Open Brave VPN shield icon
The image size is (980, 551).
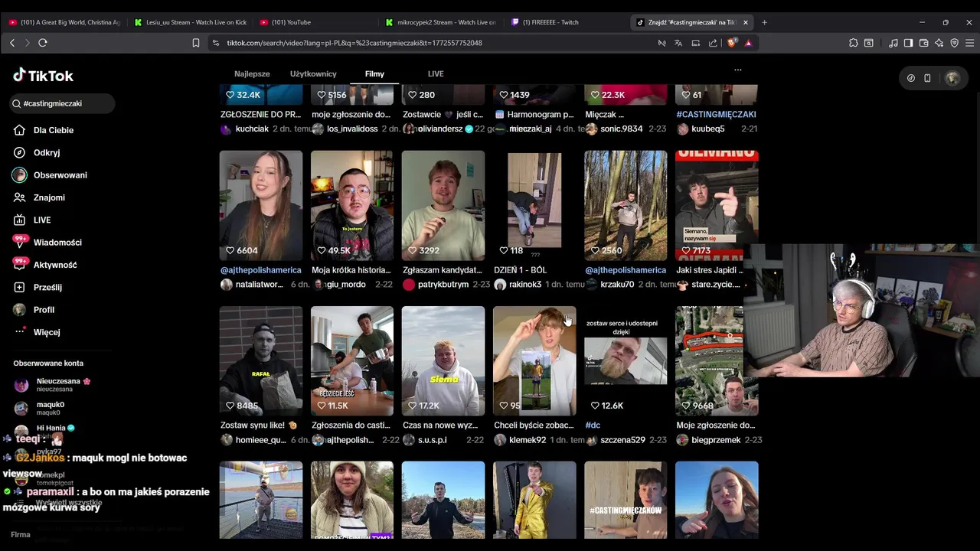tap(954, 43)
